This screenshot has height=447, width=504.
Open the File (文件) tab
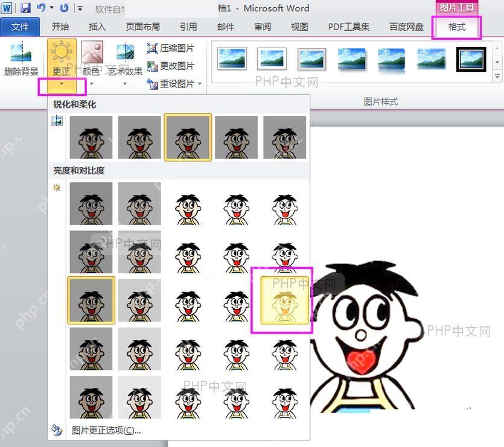coord(20,27)
